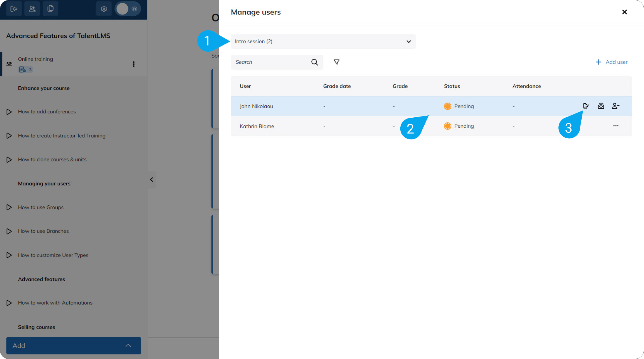Click the users icon in top toolbar
Viewport: 644px width, 359px height.
coord(32,9)
